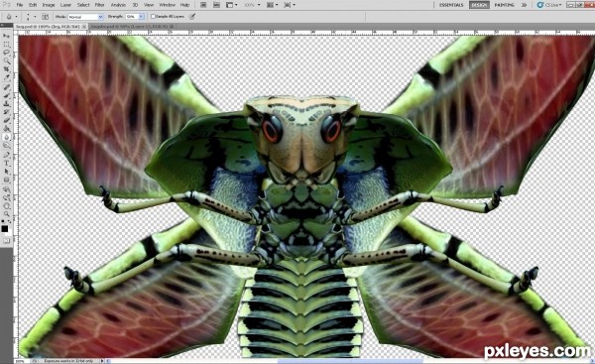Select the History Brush tool
This screenshot has width=595, height=364.
7,112
